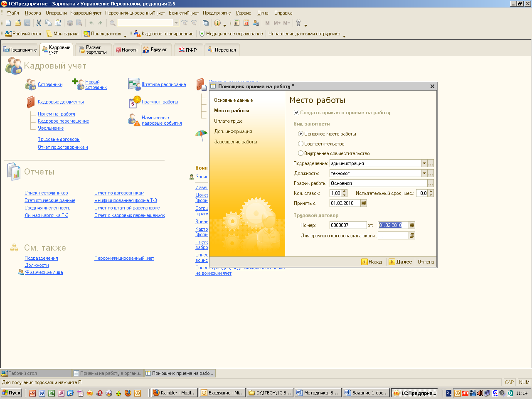Click the contract Номер input field

tap(348, 225)
